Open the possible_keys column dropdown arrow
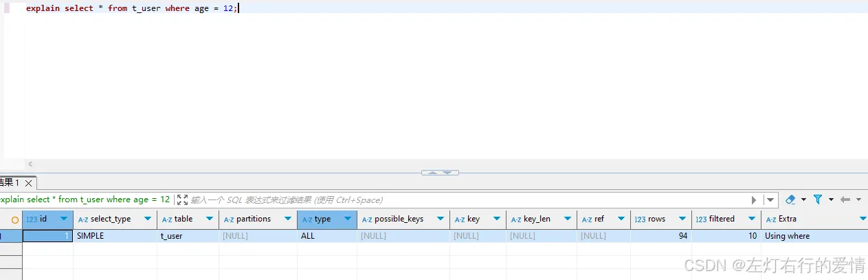 pyautogui.click(x=441, y=219)
